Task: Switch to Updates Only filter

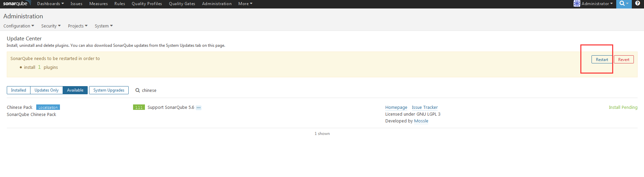Action: point(47,90)
